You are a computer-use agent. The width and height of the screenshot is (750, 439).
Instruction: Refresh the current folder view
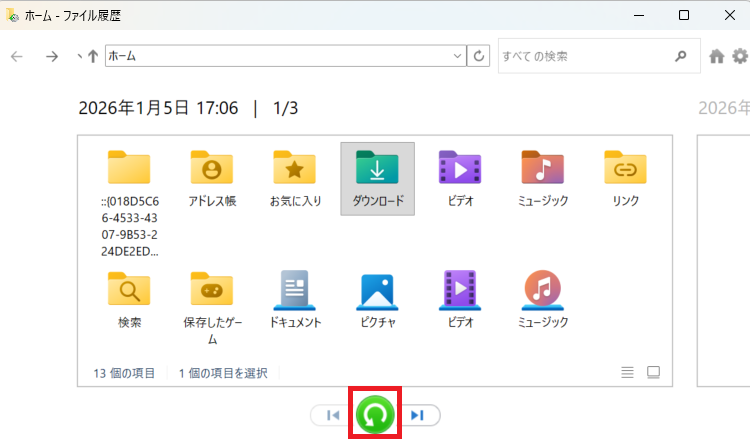tap(480, 57)
